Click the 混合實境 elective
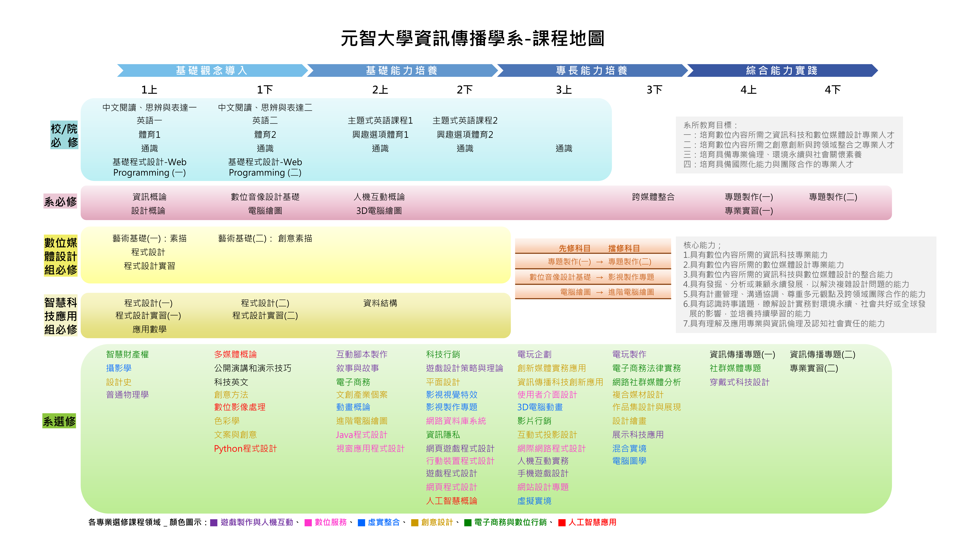Image resolution: width=980 pixels, height=551 pixels. pos(629,449)
